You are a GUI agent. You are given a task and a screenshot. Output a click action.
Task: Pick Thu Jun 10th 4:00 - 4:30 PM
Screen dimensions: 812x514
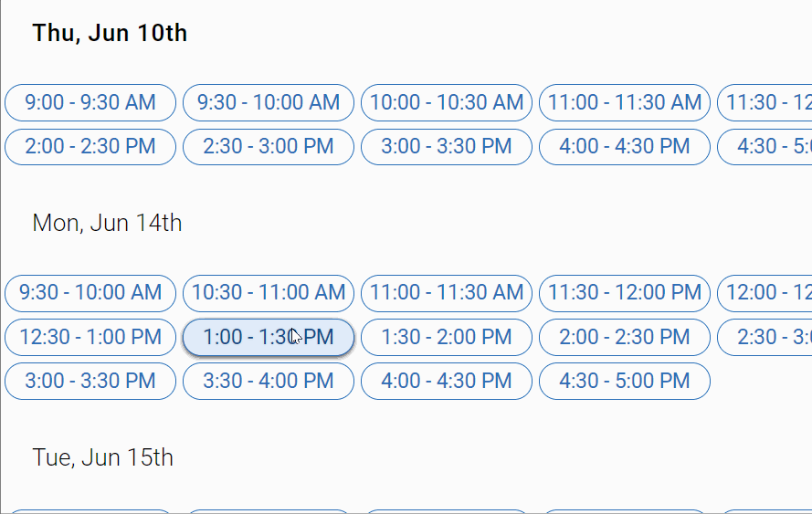[x=625, y=147]
